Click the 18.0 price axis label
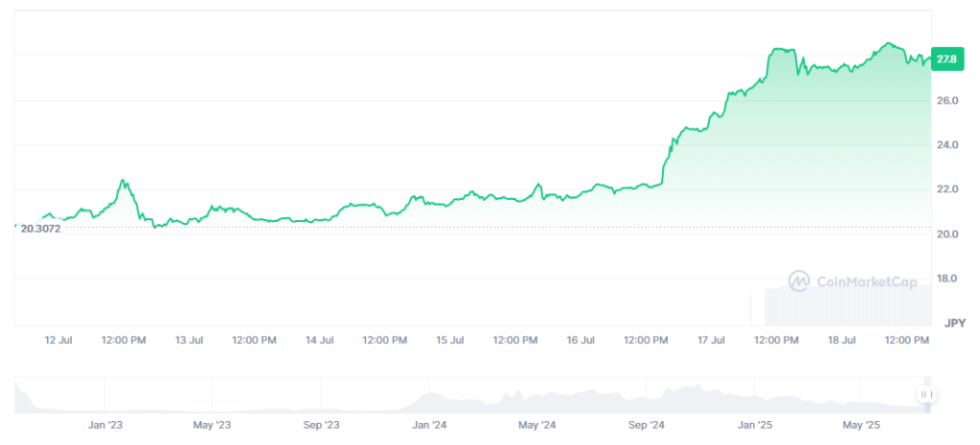 pyautogui.click(x=949, y=278)
